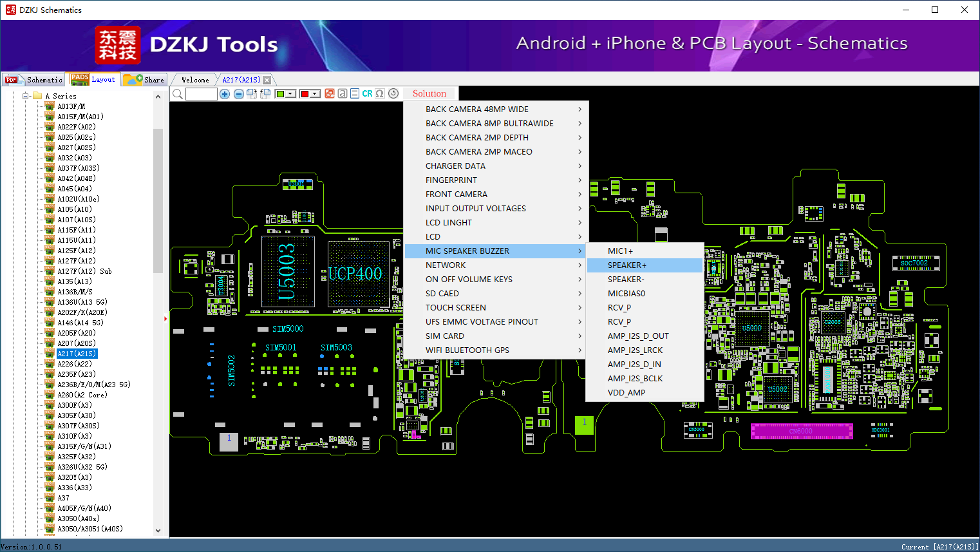Click the zoom in plus icon
This screenshot has width=980, height=552.
click(x=225, y=94)
